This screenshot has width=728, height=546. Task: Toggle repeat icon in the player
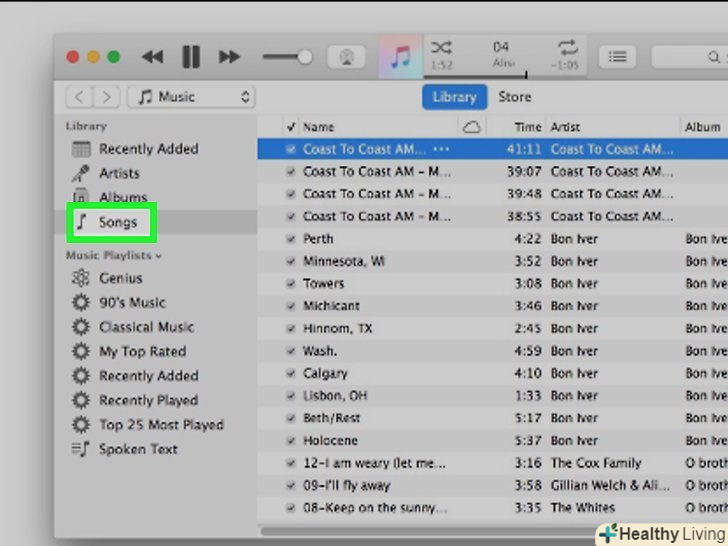tap(568, 47)
